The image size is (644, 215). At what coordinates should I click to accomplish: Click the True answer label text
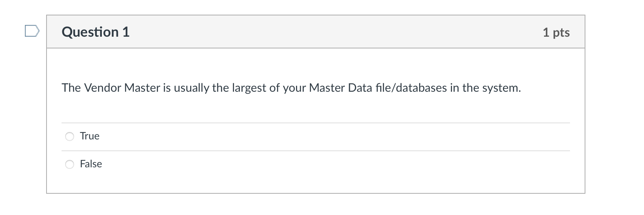pos(90,136)
